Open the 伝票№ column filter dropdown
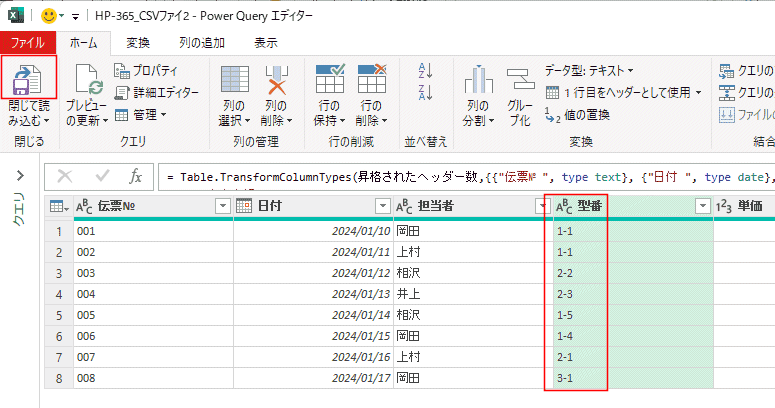 click(223, 206)
